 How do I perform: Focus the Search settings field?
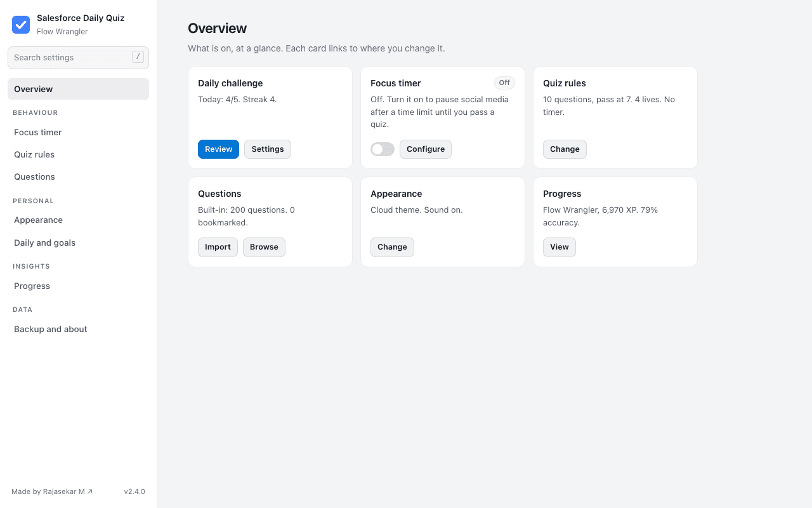(78, 57)
